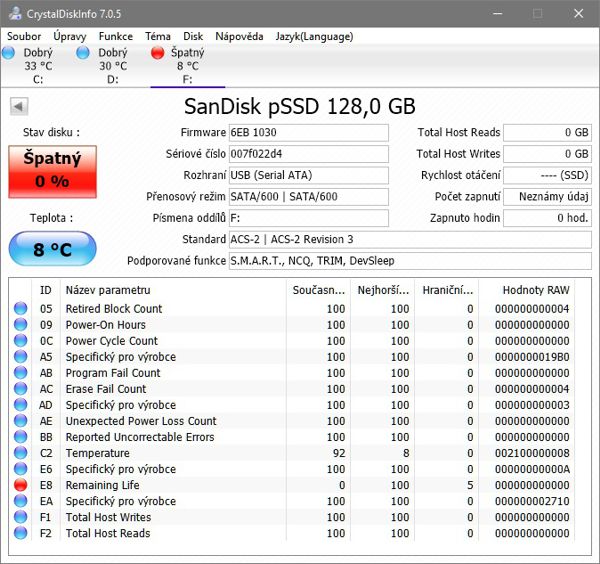Click status dot of Unexpected Power Loss Count
The height and width of the screenshot is (564, 600).
click(x=21, y=421)
